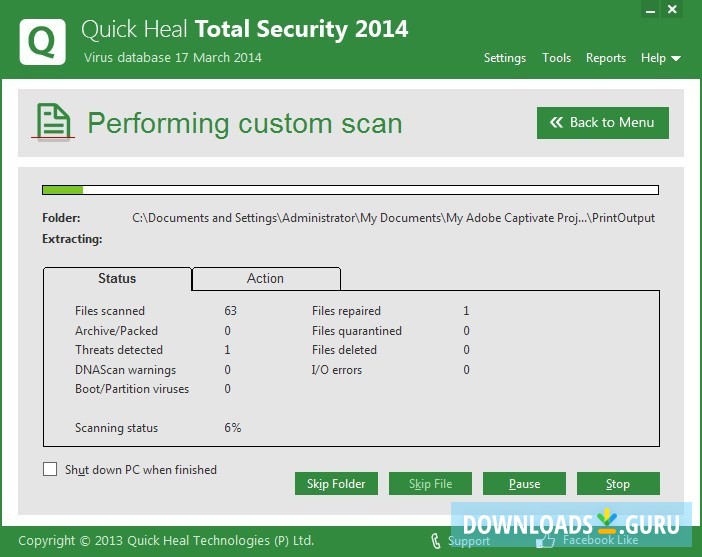This screenshot has width=702, height=557.
Task: Click the Back to Menu button
Action: [603, 123]
